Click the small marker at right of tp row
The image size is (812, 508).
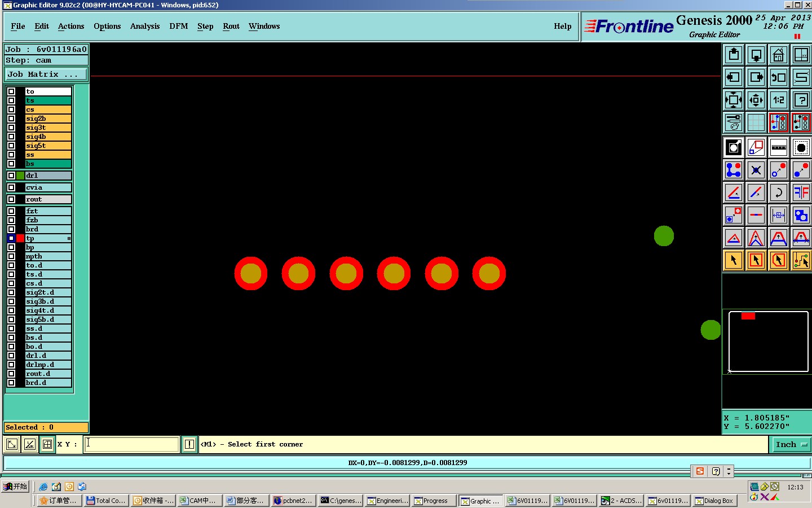pyautogui.click(x=69, y=238)
